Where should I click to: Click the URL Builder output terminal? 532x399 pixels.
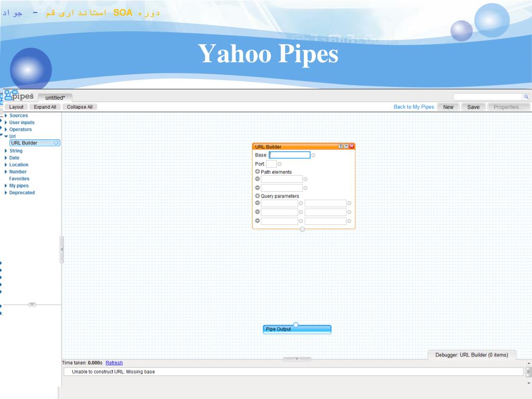[302, 229]
